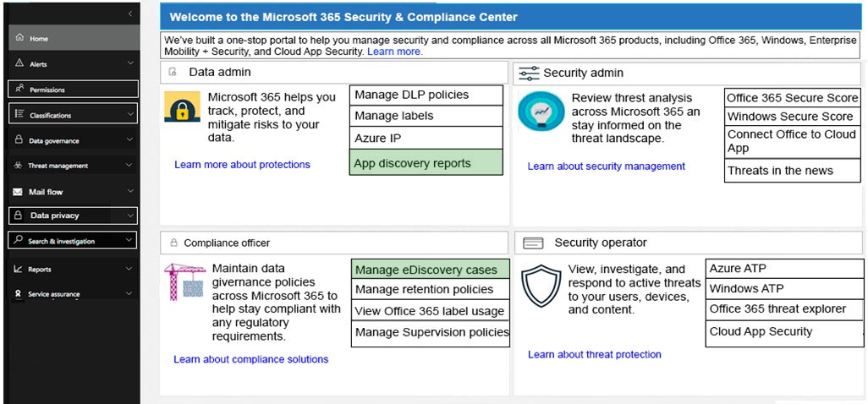Expand the Data governance chevron
Viewport: 868px width, 404px height.
coord(130,139)
